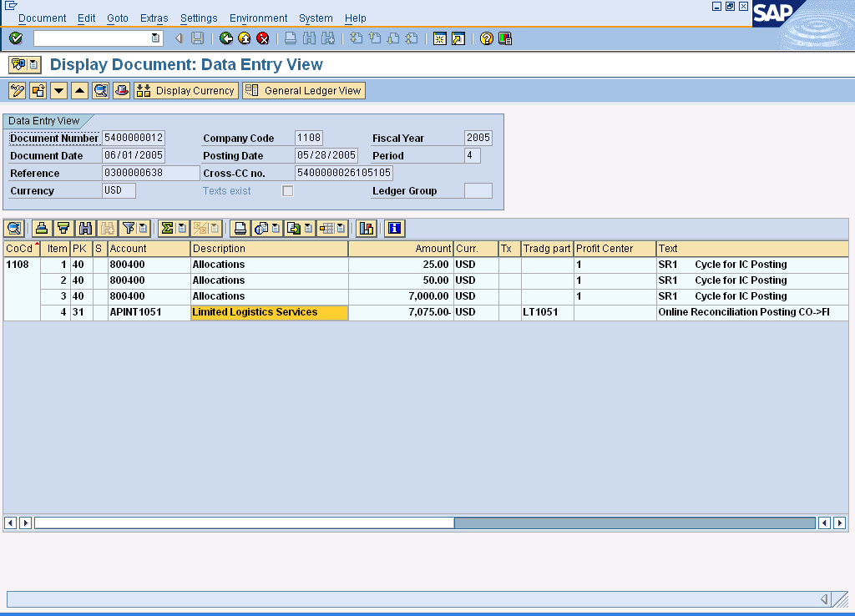
Task: Click account cell APINT1051
Action: click(x=149, y=312)
